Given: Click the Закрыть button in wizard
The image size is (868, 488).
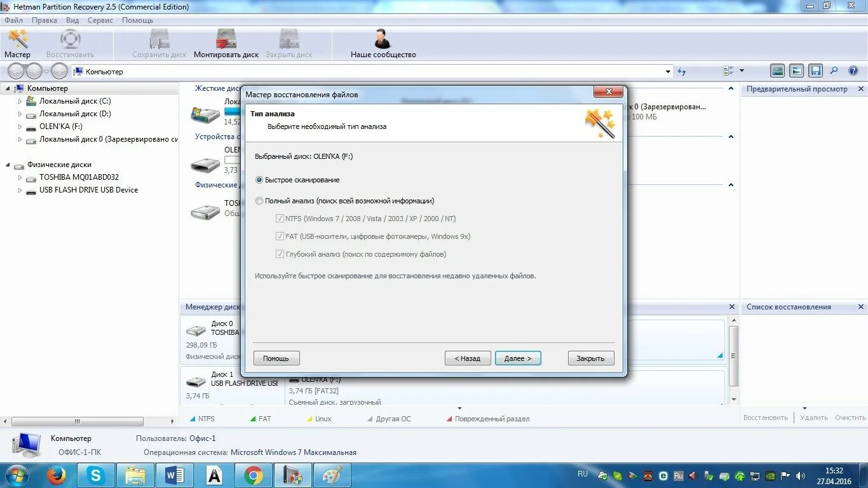Looking at the screenshot, I should pyautogui.click(x=591, y=358).
